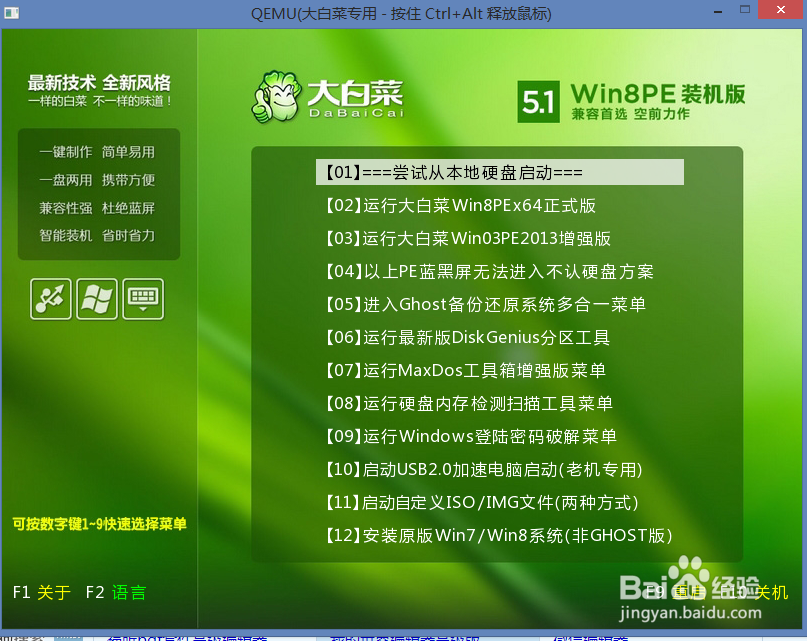
Task: Click the 5.1 version badge
Action: pos(538,101)
